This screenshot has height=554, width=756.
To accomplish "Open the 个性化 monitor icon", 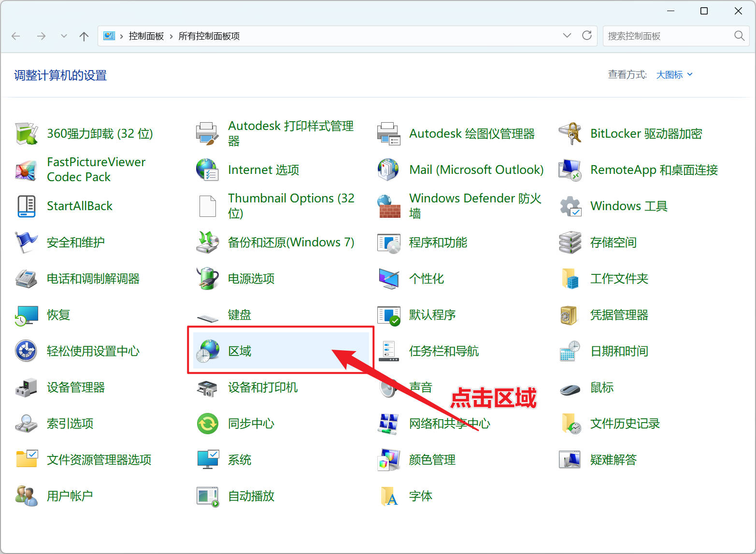I will pos(389,279).
